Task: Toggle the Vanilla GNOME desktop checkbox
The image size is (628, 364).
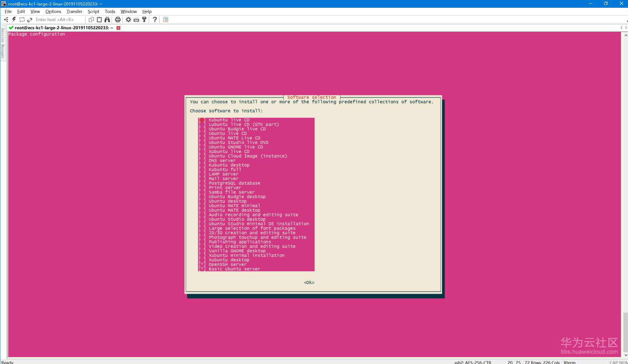Action: tap(202, 251)
